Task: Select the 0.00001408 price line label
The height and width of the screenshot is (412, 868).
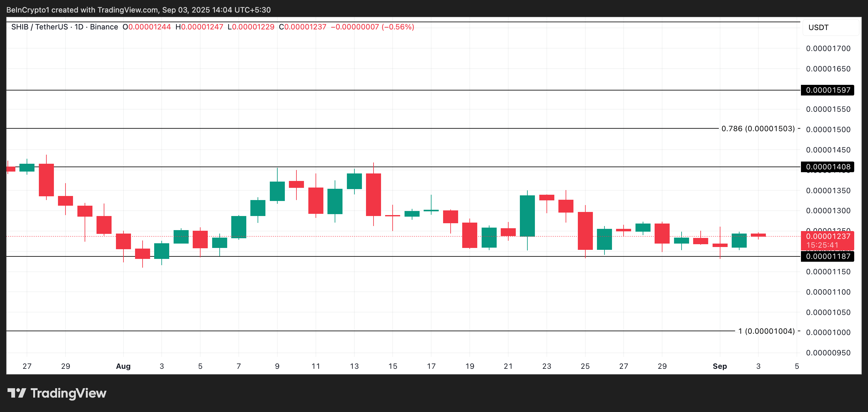Action: click(x=828, y=167)
